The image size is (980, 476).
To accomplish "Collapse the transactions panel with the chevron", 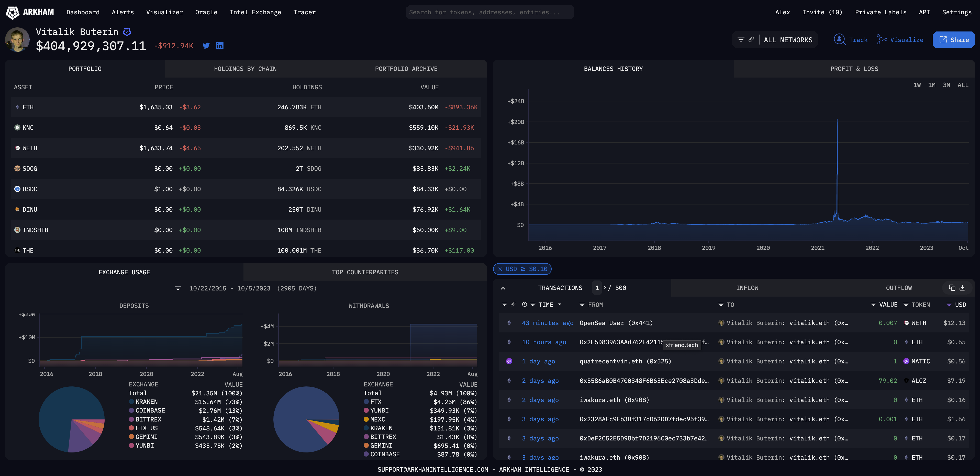I will (503, 288).
